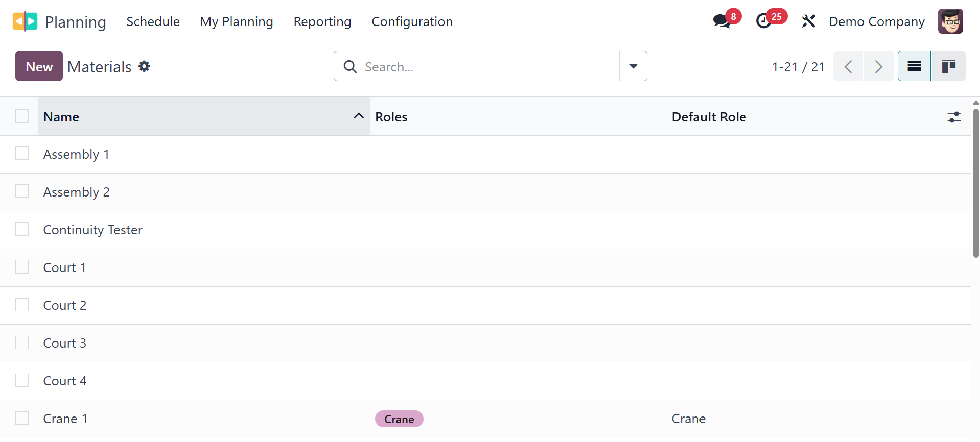Select the Court 2 row checkbox
980x442 pixels.
coord(22,305)
